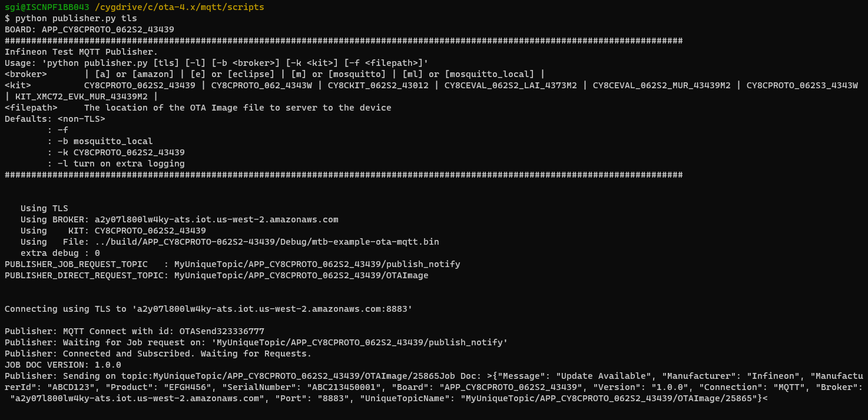Screen dimensions: 868x420
Task: Click 'KIT_XMC72_EVK_MUR_43439M2' kit name
Action: (x=81, y=96)
